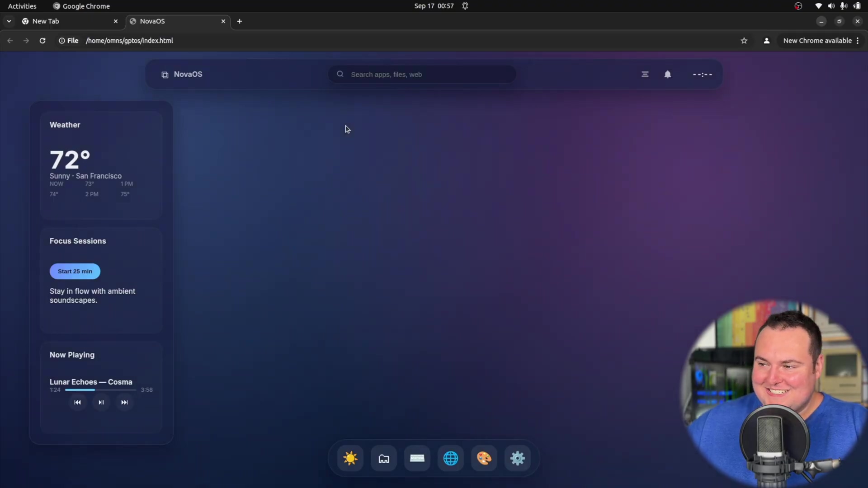The height and width of the screenshot is (488, 868).
Task: Click the NovaOS notifications bell icon
Action: (x=668, y=75)
